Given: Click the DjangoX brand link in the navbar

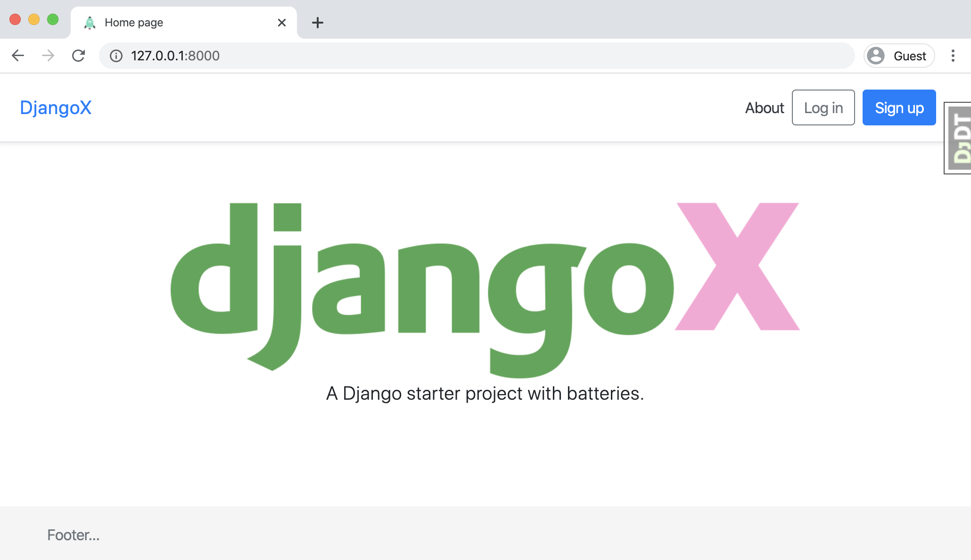Looking at the screenshot, I should coord(56,107).
